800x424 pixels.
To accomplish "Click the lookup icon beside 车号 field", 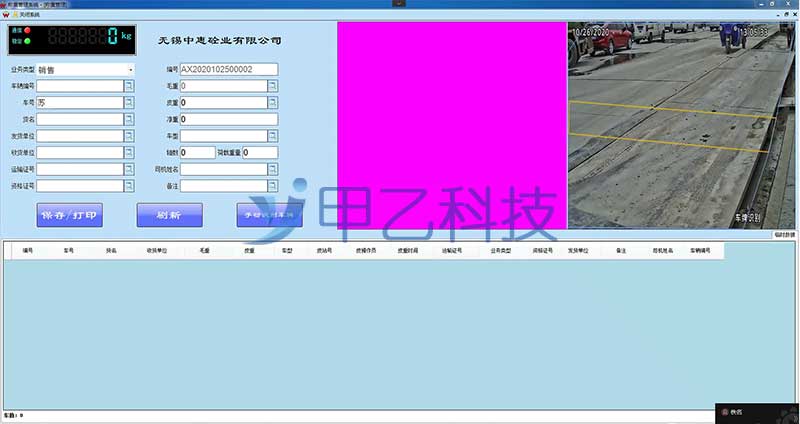I will coord(129,103).
